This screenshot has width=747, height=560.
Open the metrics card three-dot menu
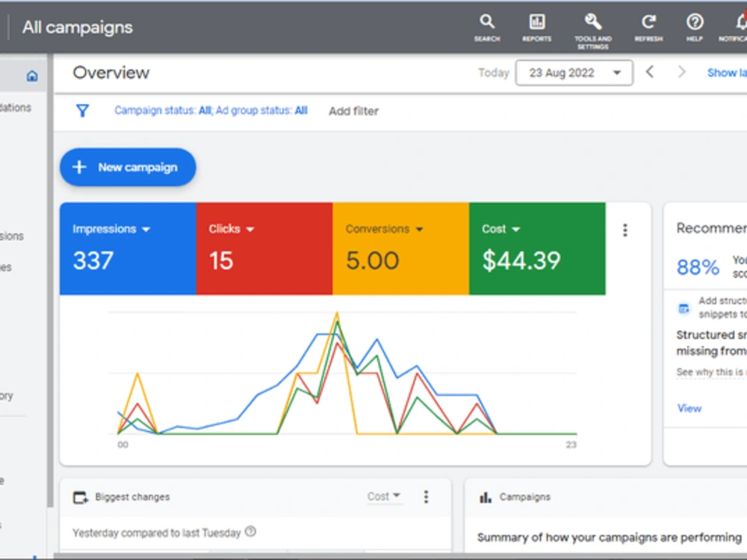[625, 231]
